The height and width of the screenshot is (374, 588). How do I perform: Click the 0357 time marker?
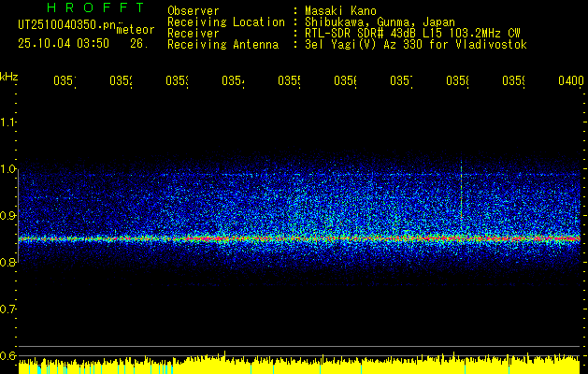(x=402, y=81)
